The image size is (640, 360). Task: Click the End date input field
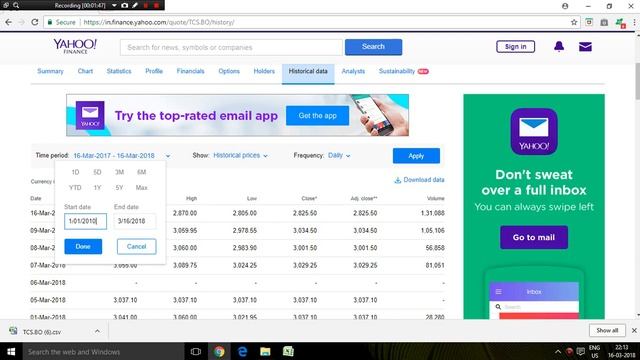pos(135,221)
